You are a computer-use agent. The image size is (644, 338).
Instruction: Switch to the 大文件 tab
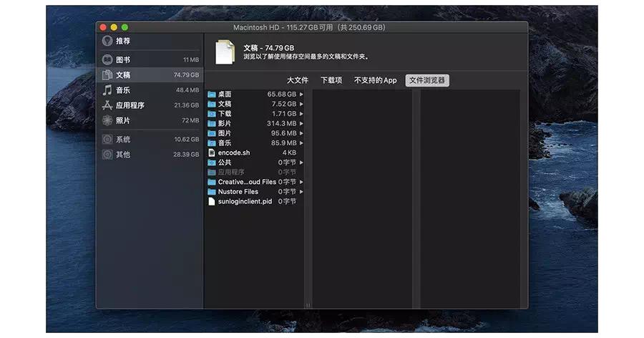click(x=298, y=80)
